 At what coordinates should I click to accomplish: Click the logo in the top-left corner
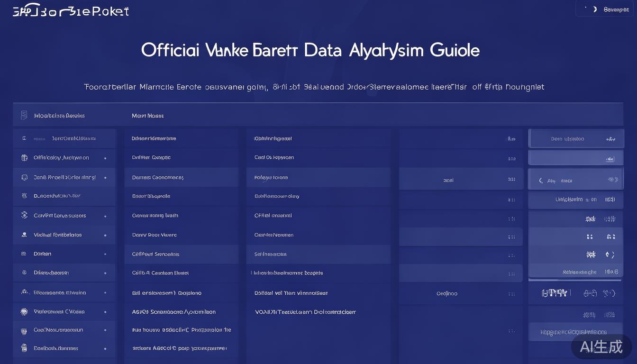tap(71, 11)
